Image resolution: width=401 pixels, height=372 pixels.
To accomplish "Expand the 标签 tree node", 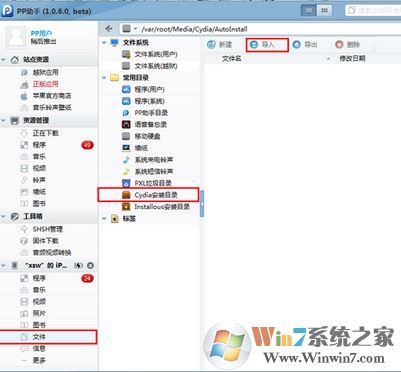I will pos(104,219).
